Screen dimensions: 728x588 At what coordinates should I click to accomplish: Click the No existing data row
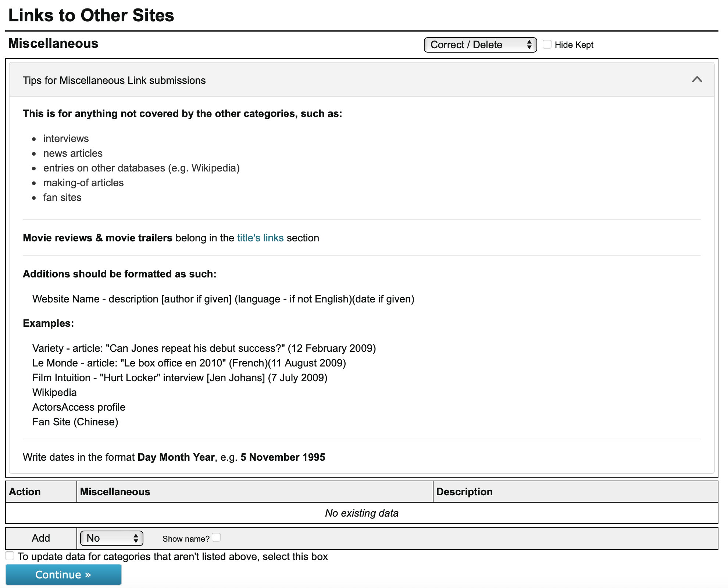[361, 513]
